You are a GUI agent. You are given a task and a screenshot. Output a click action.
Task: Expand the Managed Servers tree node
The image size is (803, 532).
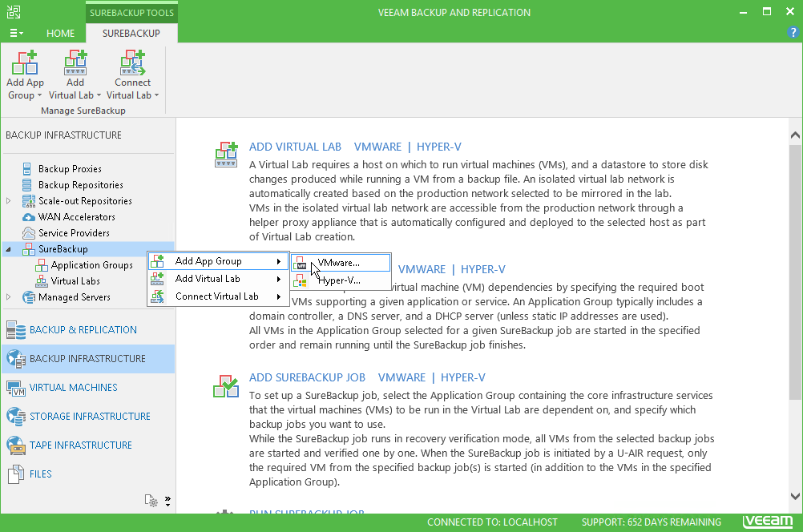9,297
